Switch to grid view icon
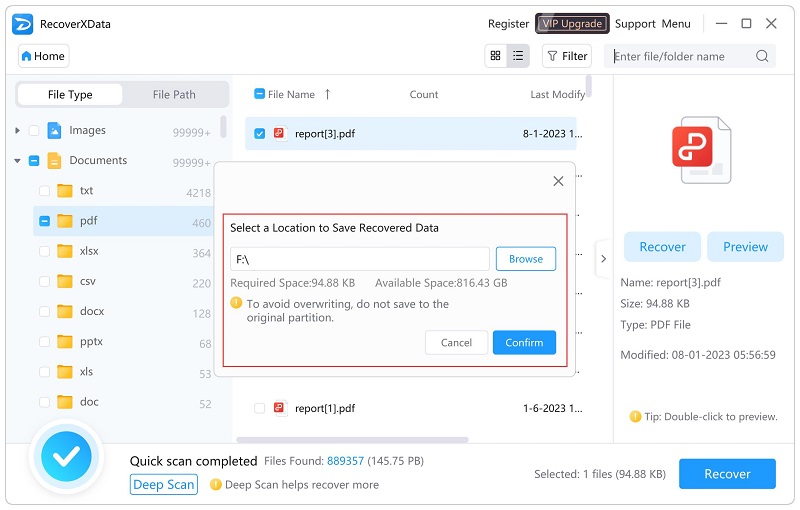Image resolution: width=800 pixels, height=510 pixels. (496, 56)
